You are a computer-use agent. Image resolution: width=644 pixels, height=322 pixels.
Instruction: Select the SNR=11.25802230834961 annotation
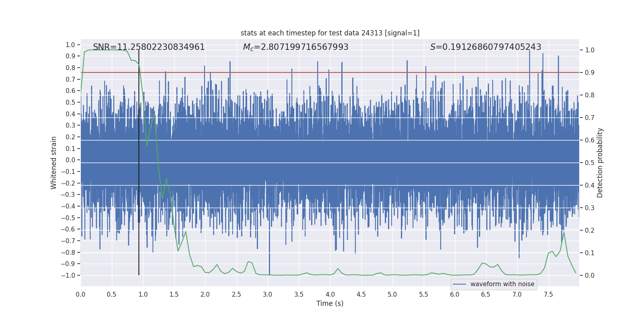click(149, 47)
